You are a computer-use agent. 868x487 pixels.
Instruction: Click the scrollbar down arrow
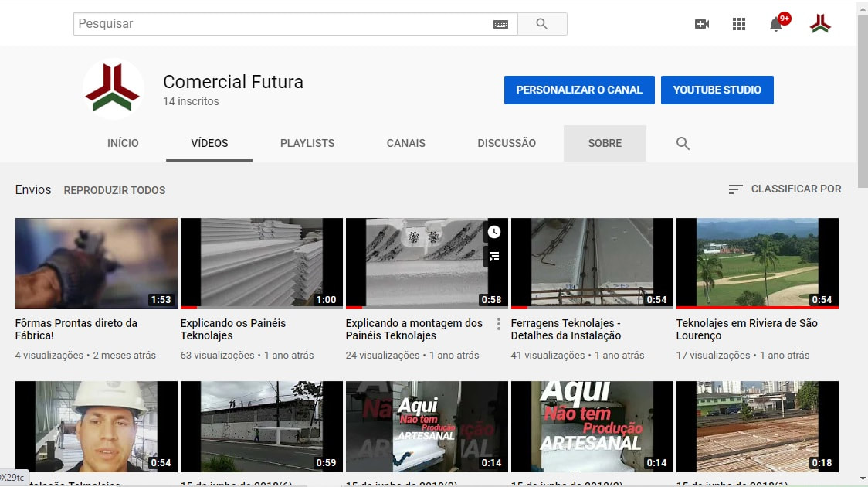[x=863, y=478]
